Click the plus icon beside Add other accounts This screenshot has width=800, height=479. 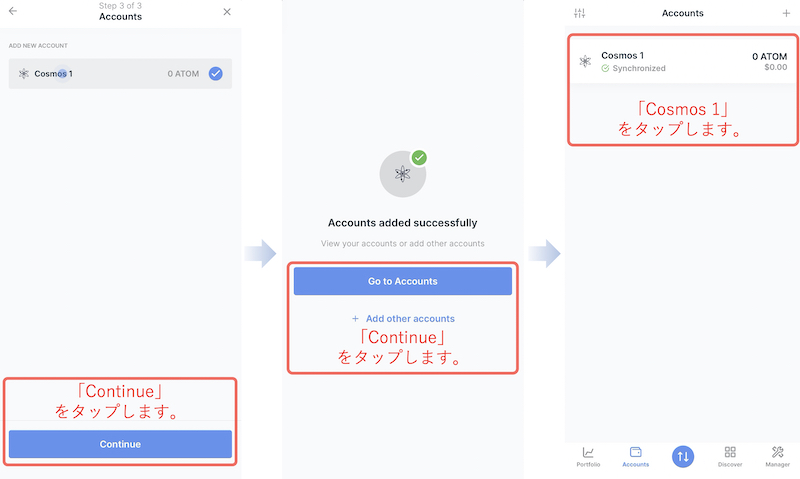click(x=355, y=319)
